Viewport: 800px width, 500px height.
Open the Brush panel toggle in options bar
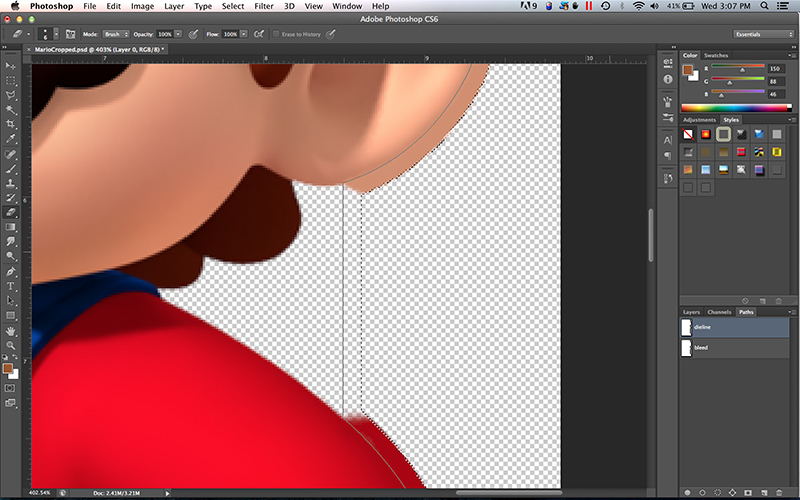pyautogui.click(x=70, y=34)
